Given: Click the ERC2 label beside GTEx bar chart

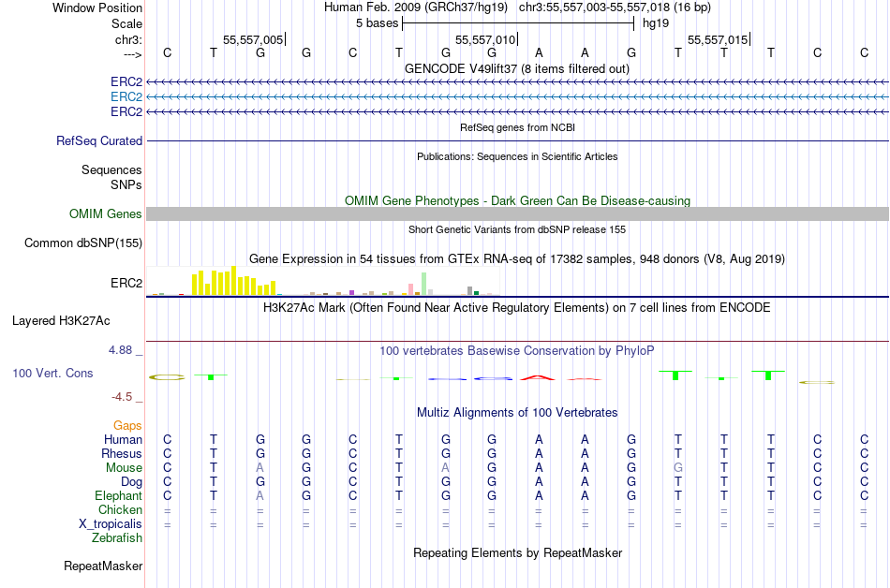Looking at the screenshot, I should 126,283.
